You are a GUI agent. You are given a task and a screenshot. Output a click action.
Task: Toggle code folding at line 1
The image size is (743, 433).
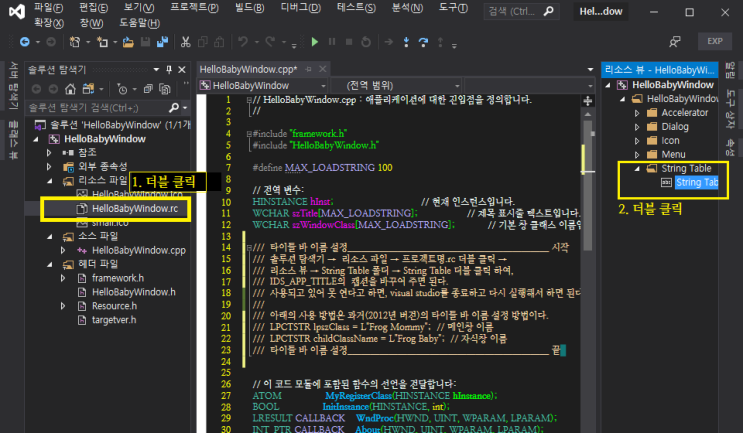click(249, 100)
